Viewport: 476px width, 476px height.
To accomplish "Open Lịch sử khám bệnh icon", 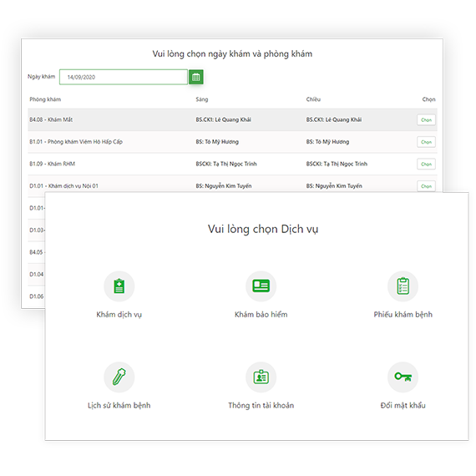I will tap(119, 377).
